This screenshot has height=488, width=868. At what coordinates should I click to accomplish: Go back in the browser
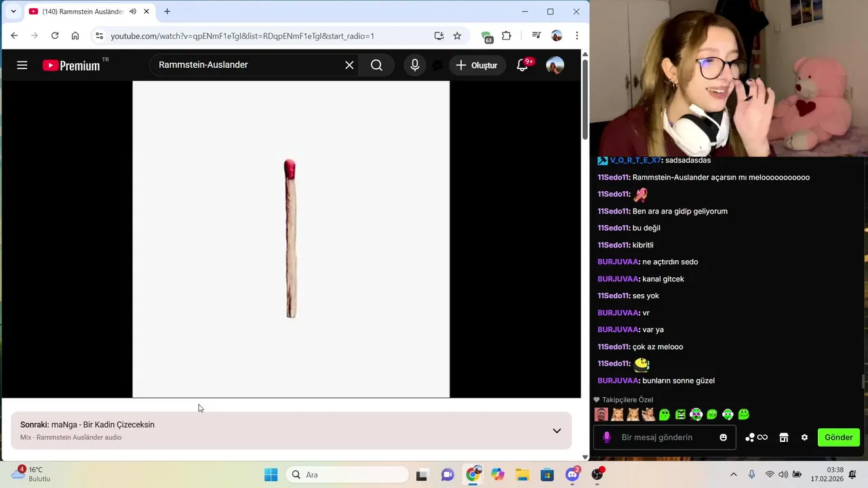pos(14,36)
